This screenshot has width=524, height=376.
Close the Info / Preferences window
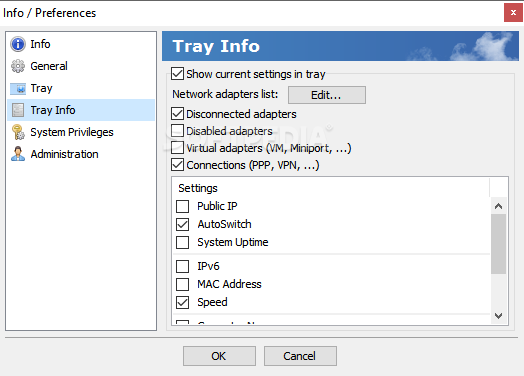[513, 13]
